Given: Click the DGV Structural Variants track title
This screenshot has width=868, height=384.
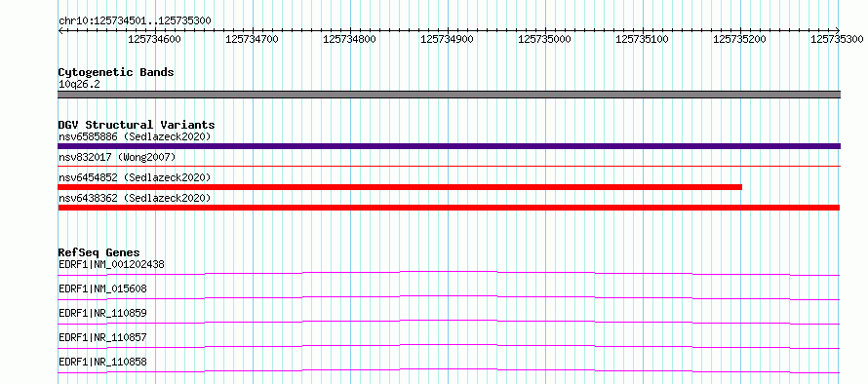Looking at the screenshot, I should (137, 125).
